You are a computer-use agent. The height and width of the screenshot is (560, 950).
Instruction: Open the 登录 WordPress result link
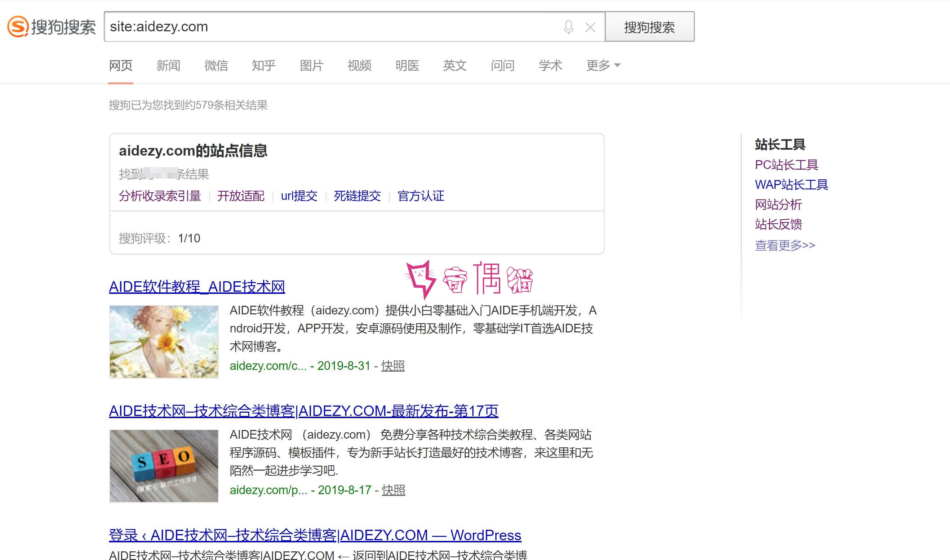click(x=315, y=535)
